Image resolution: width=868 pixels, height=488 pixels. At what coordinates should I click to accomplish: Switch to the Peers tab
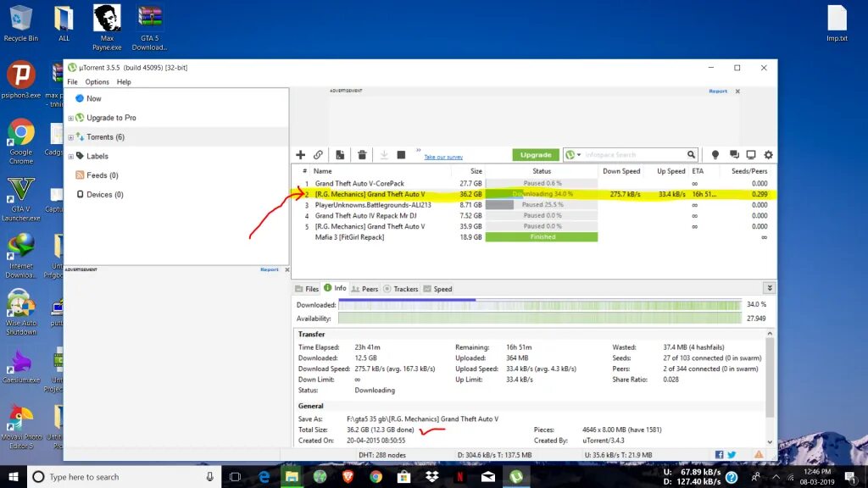click(x=364, y=289)
